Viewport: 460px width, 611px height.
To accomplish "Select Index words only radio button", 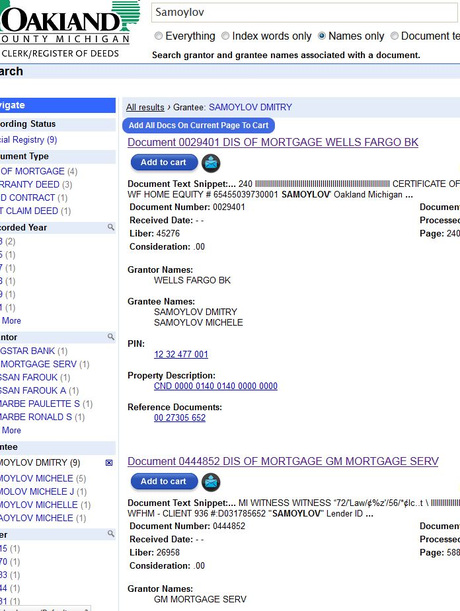I will 225,36.
